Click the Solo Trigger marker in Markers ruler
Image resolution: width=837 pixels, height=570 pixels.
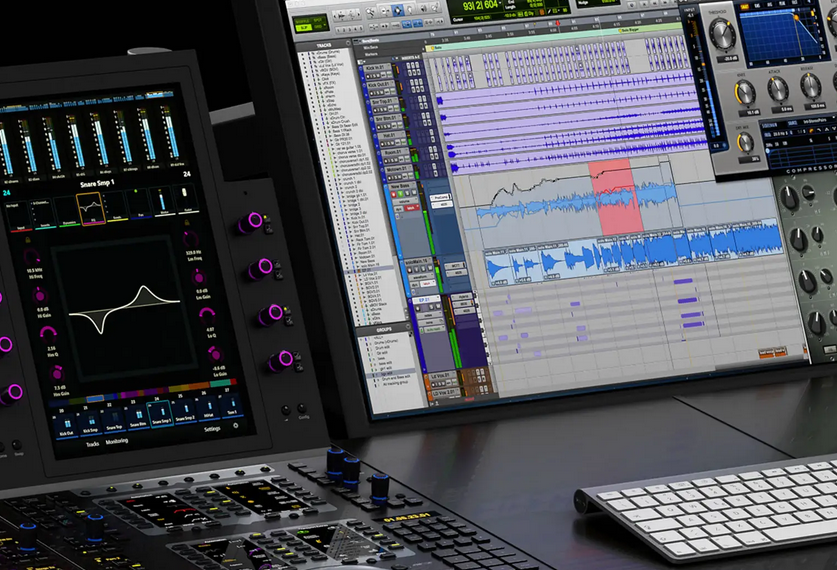tap(630, 30)
